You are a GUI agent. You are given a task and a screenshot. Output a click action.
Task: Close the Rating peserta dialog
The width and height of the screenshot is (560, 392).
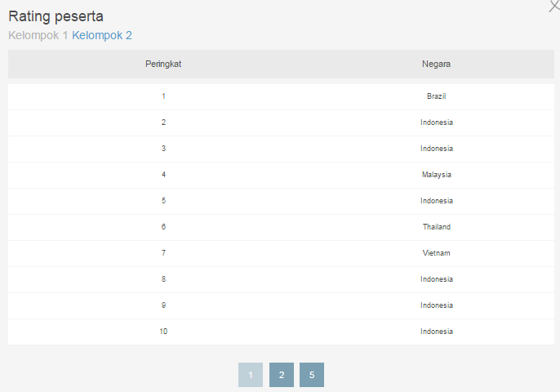tap(554, 6)
